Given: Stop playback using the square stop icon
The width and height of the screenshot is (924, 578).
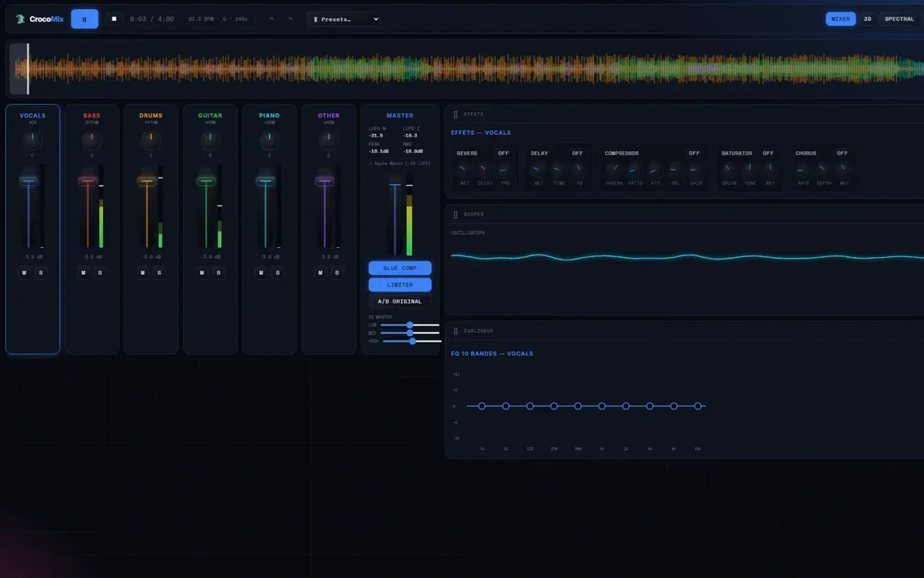Looking at the screenshot, I should click(x=114, y=19).
